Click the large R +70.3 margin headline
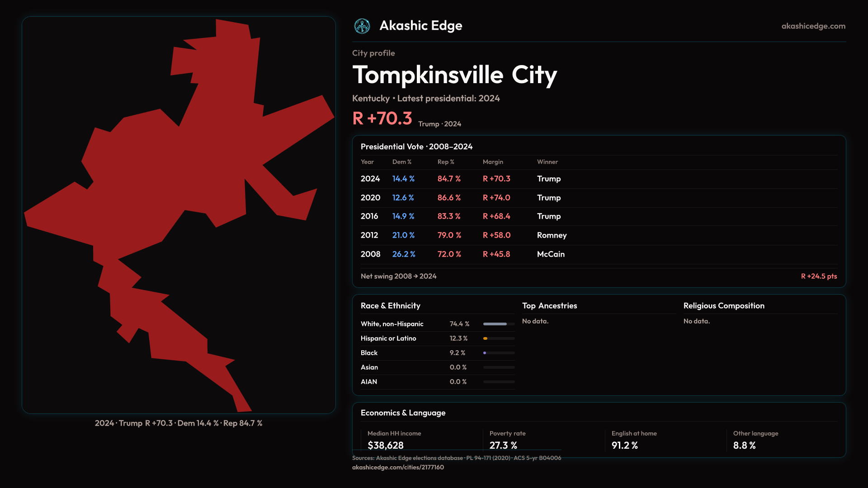 [x=382, y=119]
